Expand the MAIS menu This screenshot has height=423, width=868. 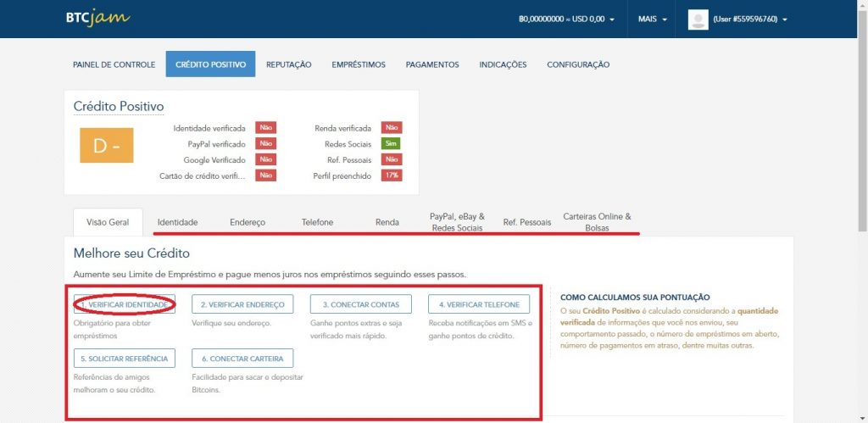(x=653, y=19)
